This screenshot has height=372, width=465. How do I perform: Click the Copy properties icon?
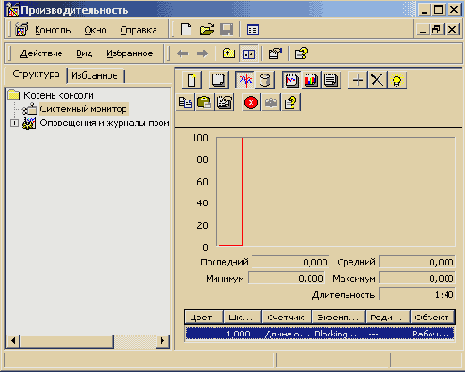185,102
